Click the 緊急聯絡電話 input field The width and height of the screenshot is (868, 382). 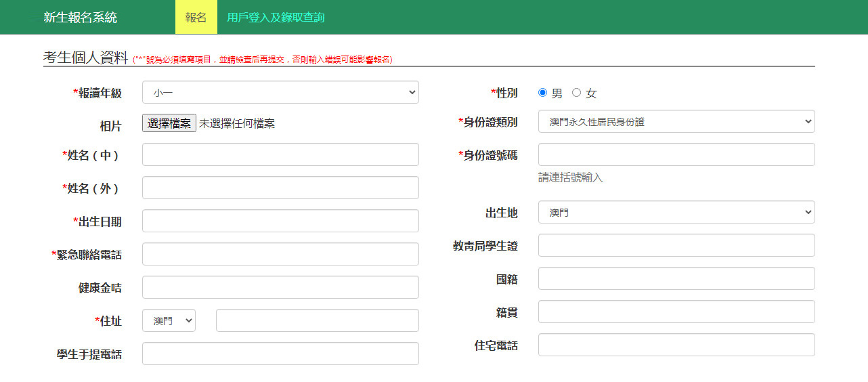click(x=280, y=255)
